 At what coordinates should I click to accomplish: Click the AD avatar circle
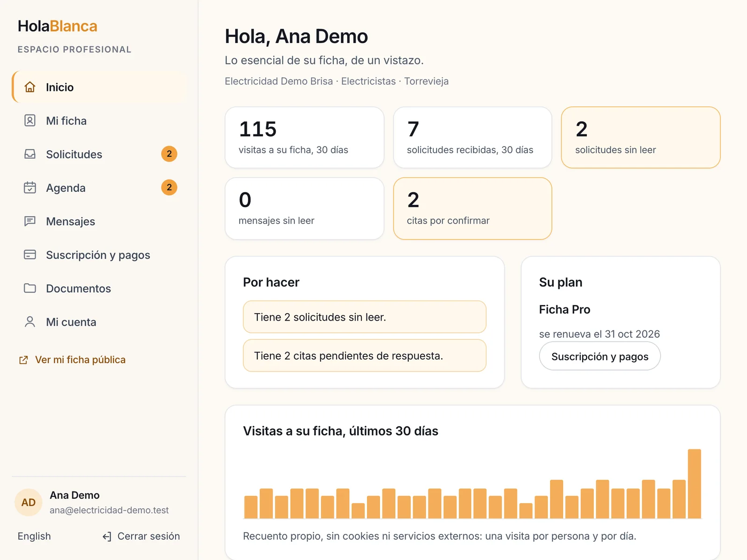[x=28, y=503]
